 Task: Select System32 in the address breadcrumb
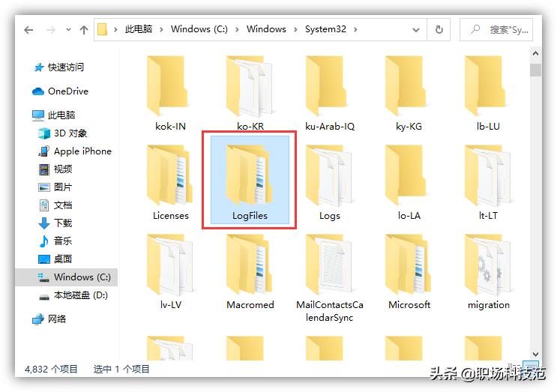point(325,29)
